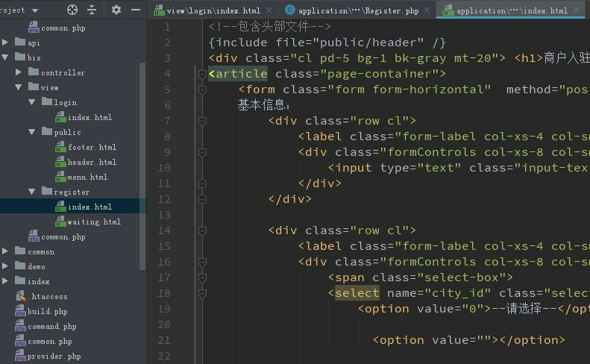
Task: Click the register folder icon
Action: point(47,191)
